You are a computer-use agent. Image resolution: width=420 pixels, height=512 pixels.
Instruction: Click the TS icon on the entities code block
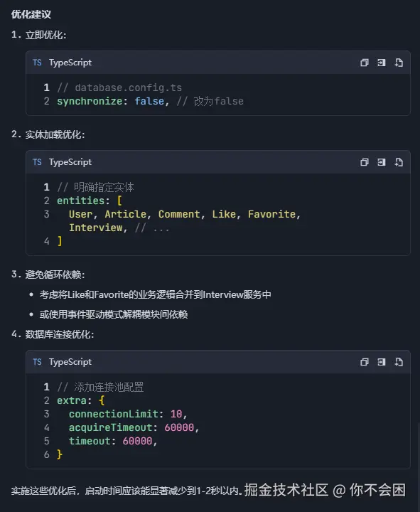(x=37, y=162)
